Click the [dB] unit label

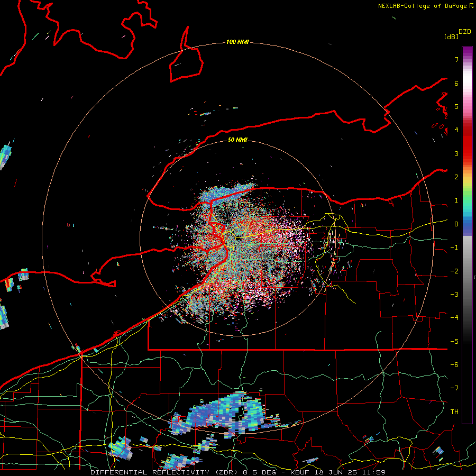(451, 36)
